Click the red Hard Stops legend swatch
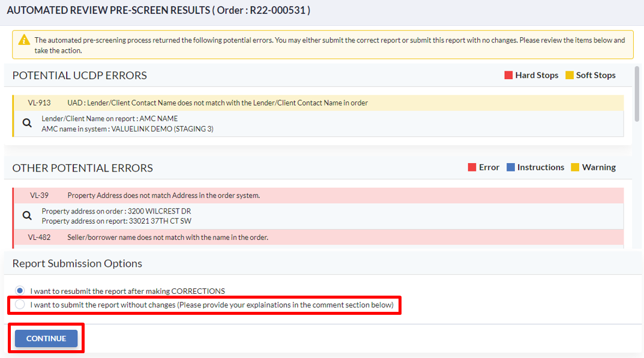 tap(508, 75)
